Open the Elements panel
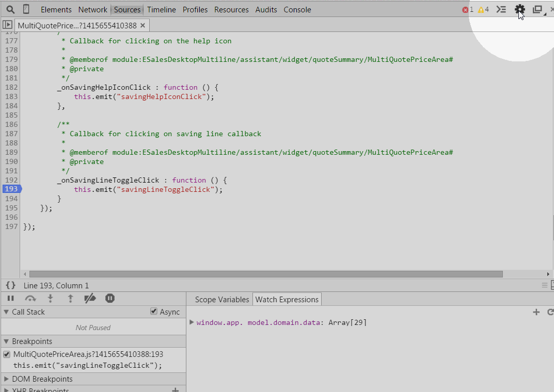 pos(56,9)
